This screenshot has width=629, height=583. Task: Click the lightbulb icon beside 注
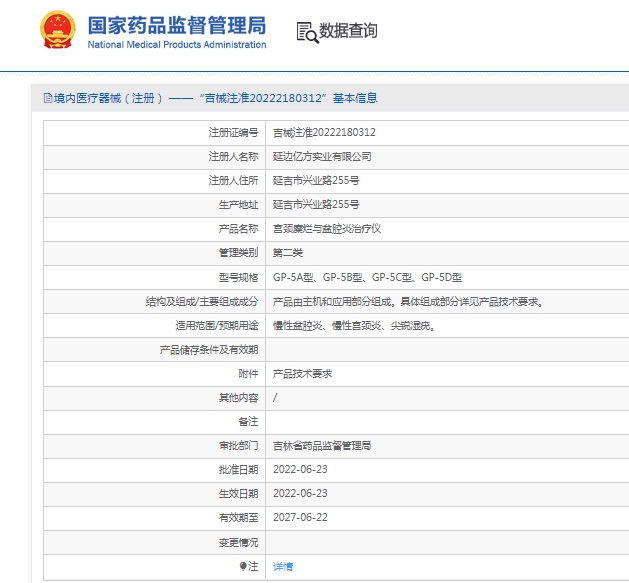click(243, 566)
